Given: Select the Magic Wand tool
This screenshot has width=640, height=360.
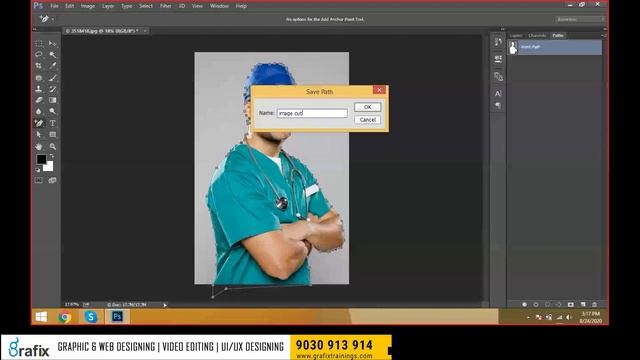Looking at the screenshot, I should pos(52,54).
